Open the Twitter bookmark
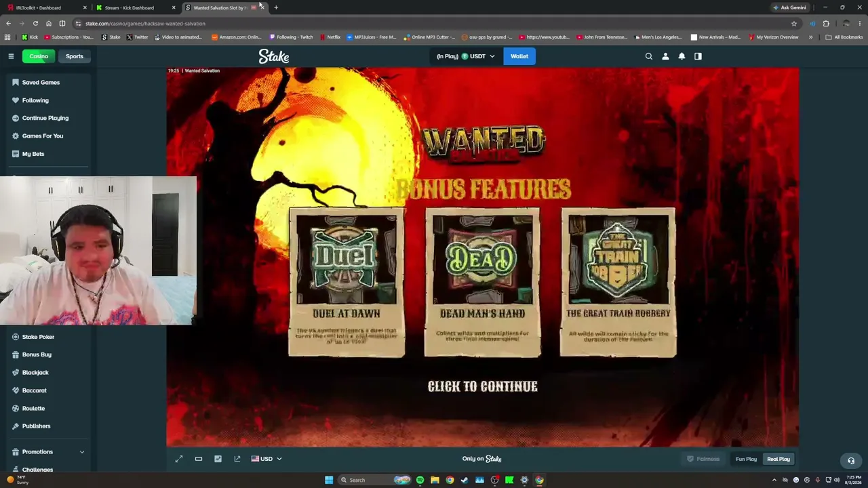Screen dimensions: 868x488 click(x=137, y=37)
